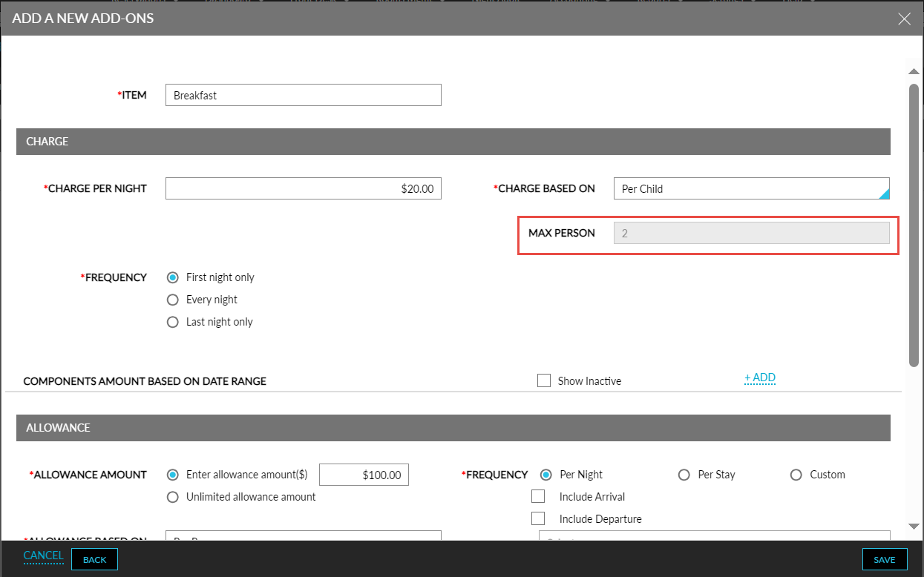Edit the Charge Per Night amount field
This screenshot has height=577, width=924.
pos(303,188)
